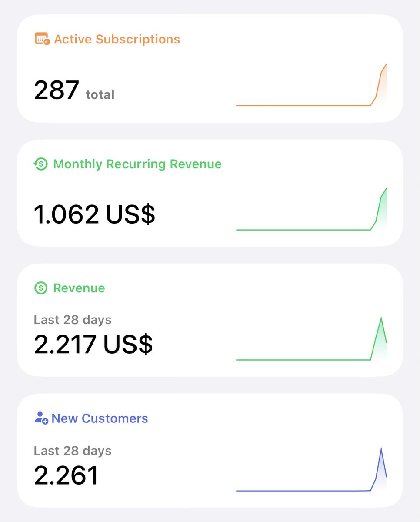Open the Monthly Recurring Revenue heading

(x=137, y=164)
